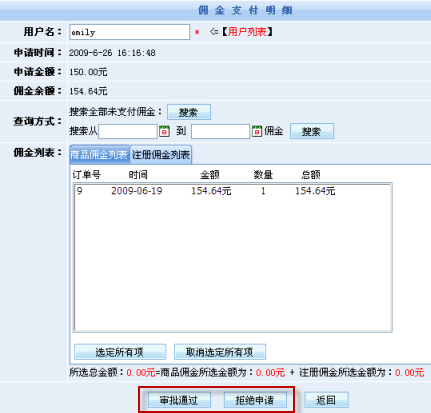
Task: Approve request with 审批通过 button
Action: tap(179, 400)
